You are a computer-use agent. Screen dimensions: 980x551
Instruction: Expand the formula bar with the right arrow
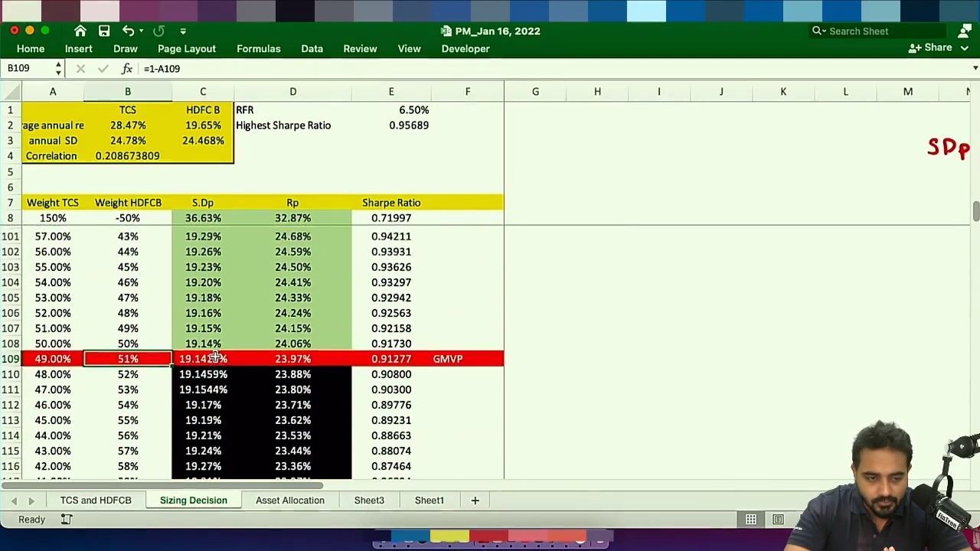tap(975, 69)
